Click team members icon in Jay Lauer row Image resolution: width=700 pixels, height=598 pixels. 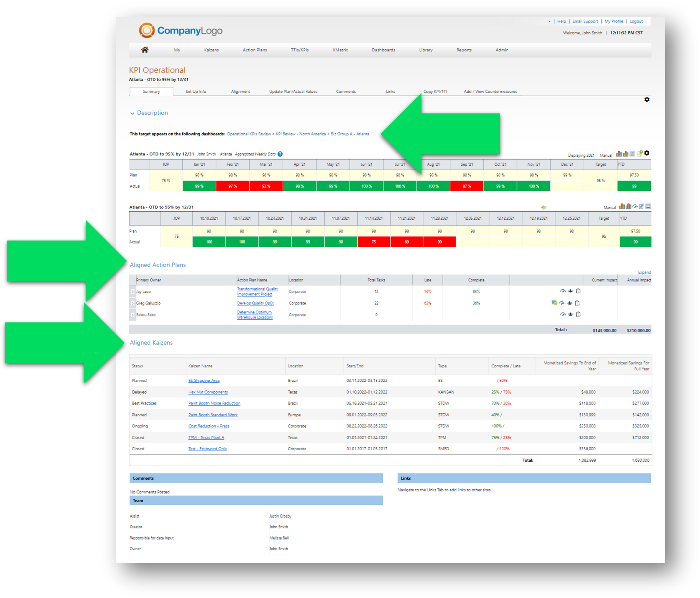point(570,291)
